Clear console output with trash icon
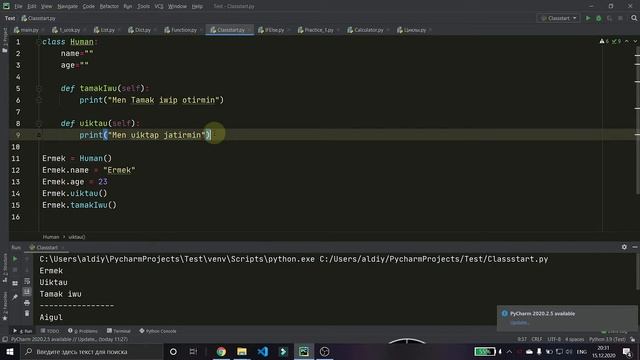 click(27, 313)
